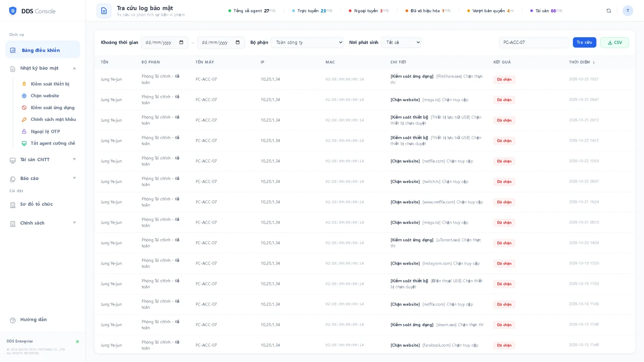Click the PC-ACC-07 search input field
This screenshot has height=362, width=644.
534,42
